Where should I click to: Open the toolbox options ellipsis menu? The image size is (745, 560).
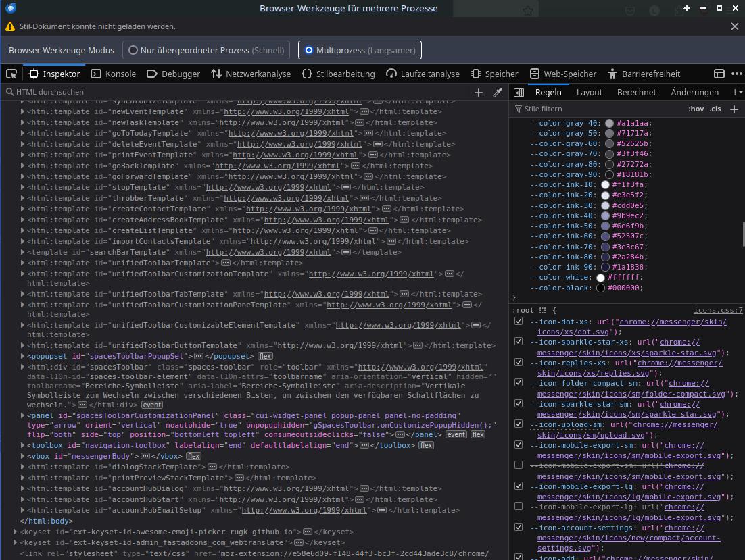(x=736, y=74)
